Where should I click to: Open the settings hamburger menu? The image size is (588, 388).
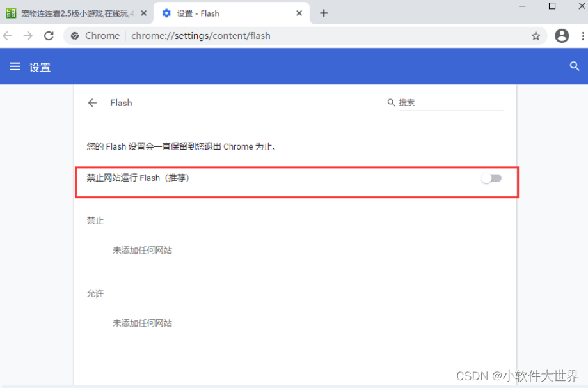pos(15,66)
